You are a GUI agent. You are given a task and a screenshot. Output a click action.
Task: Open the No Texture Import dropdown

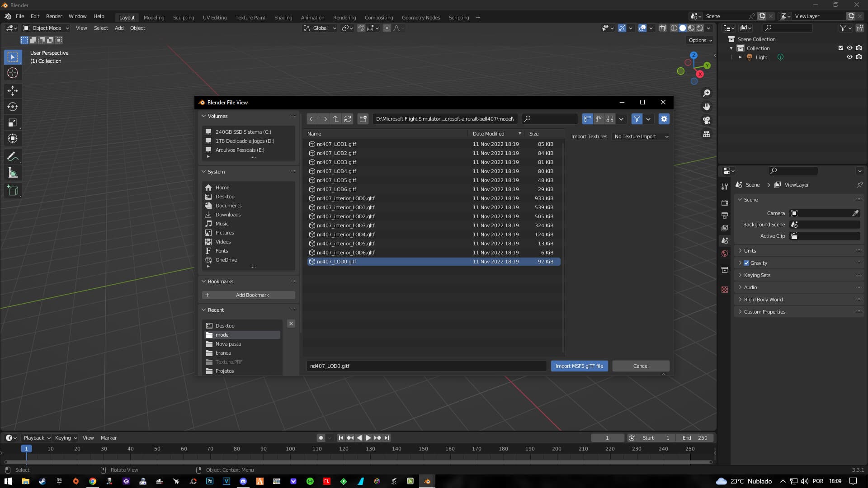[641, 136]
